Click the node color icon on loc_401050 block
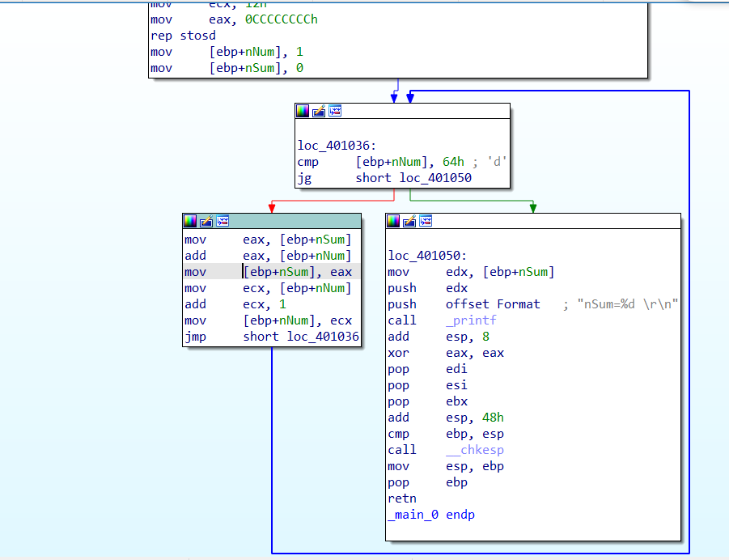Image resolution: width=729 pixels, height=560 pixels. [x=393, y=221]
